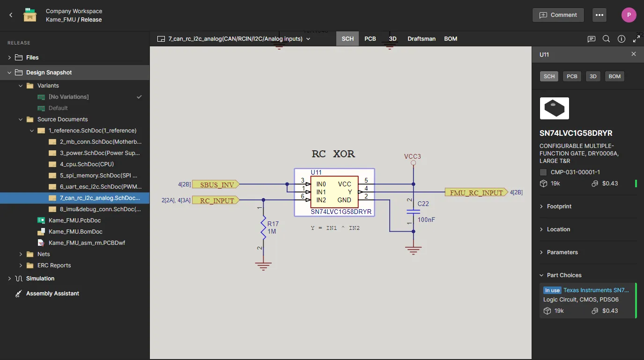644x360 pixels.
Task: Select the No Variations variant
Action: click(x=68, y=97)
